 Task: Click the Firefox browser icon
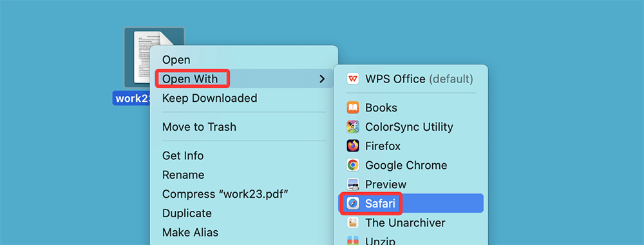point(353,146)
